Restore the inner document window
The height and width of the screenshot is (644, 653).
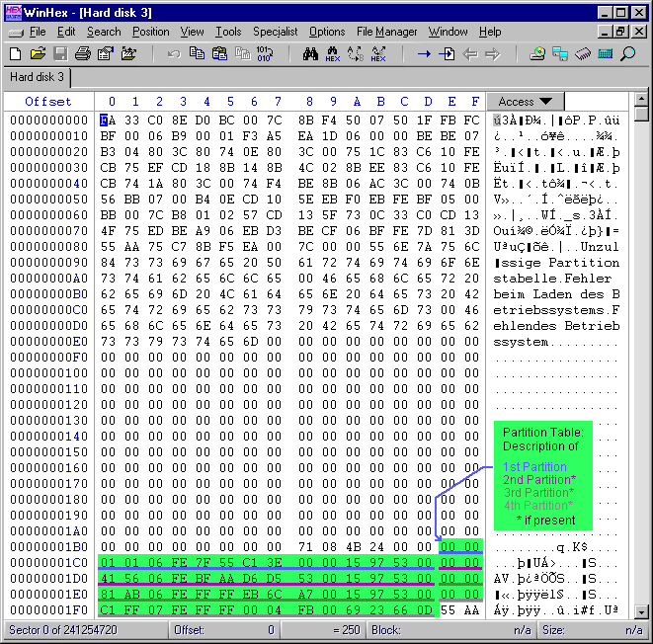[621, 32]
